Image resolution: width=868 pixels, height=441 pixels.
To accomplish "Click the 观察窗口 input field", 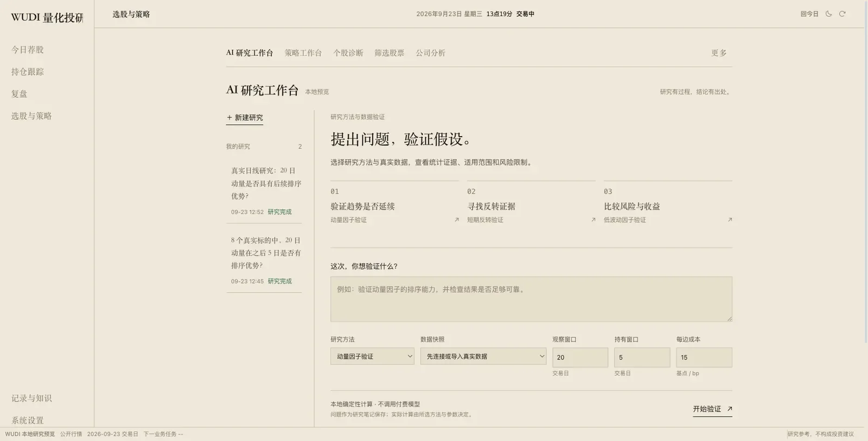I will coord(580,357).
